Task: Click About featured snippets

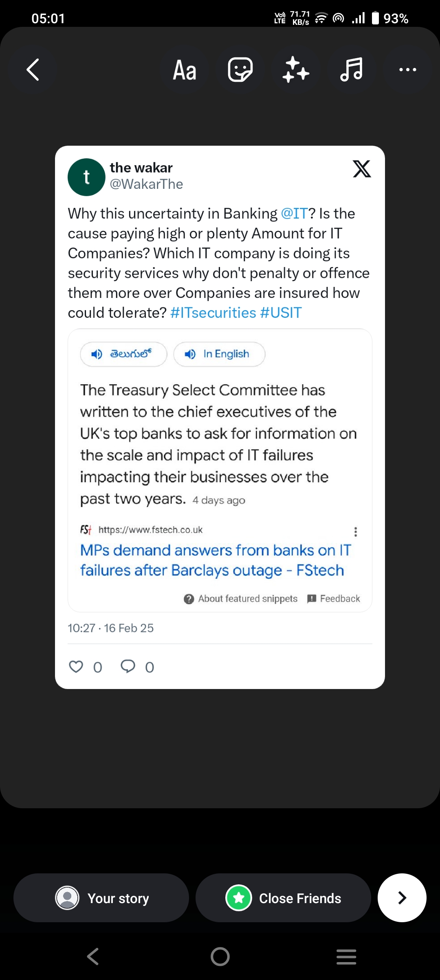Action: [x=241, y=599]
